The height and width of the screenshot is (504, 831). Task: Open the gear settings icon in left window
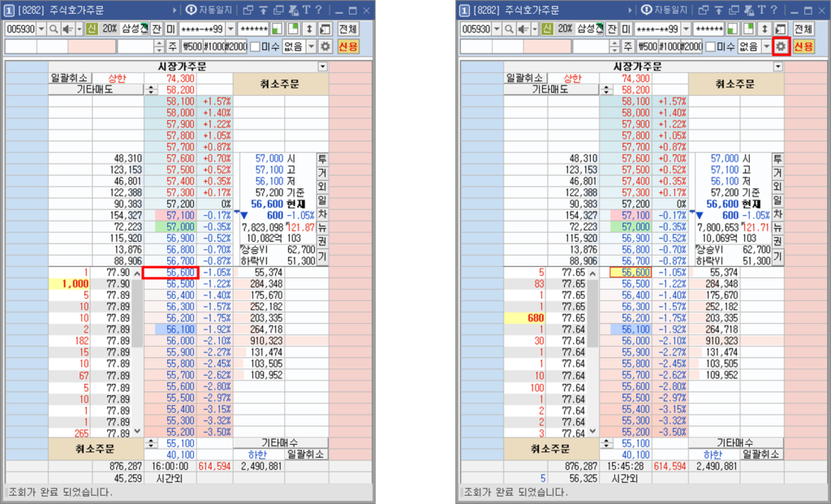point(325,46)
